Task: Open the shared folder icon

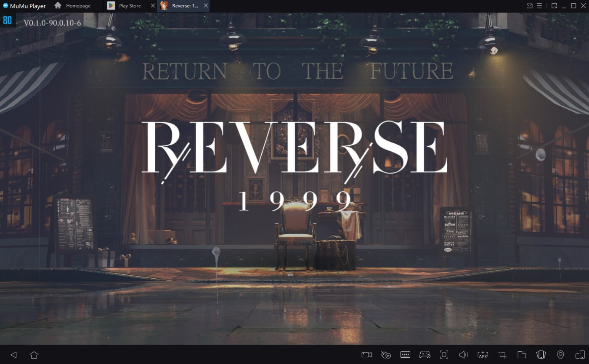Action: click(x=522, y=355)
